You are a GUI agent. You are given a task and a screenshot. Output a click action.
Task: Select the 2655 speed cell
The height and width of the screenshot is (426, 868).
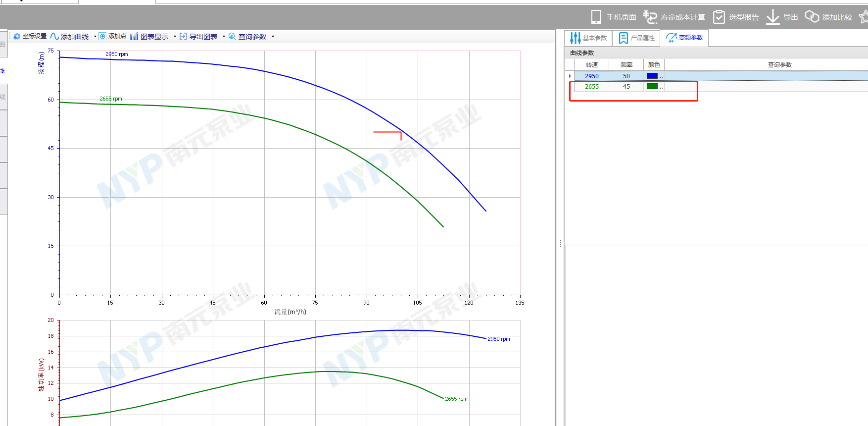click(x=592, y=86)
